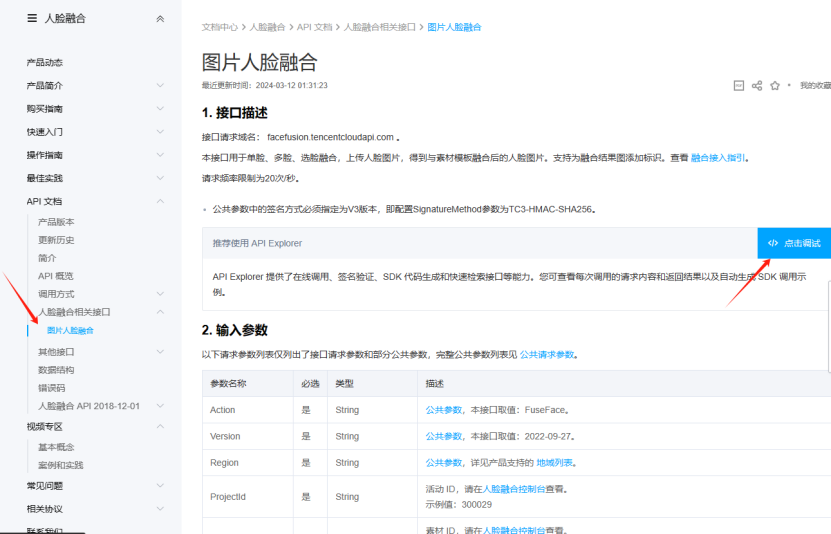Click the Action parameter name cell
This screenshot has width=831, height=534.
point(247,410)
